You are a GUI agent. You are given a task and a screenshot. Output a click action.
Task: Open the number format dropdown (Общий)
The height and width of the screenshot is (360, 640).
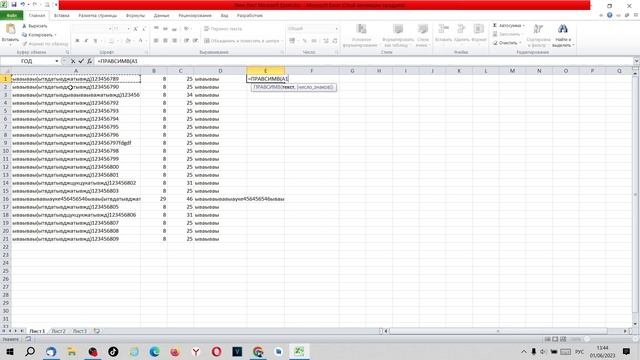coord(336,29)
